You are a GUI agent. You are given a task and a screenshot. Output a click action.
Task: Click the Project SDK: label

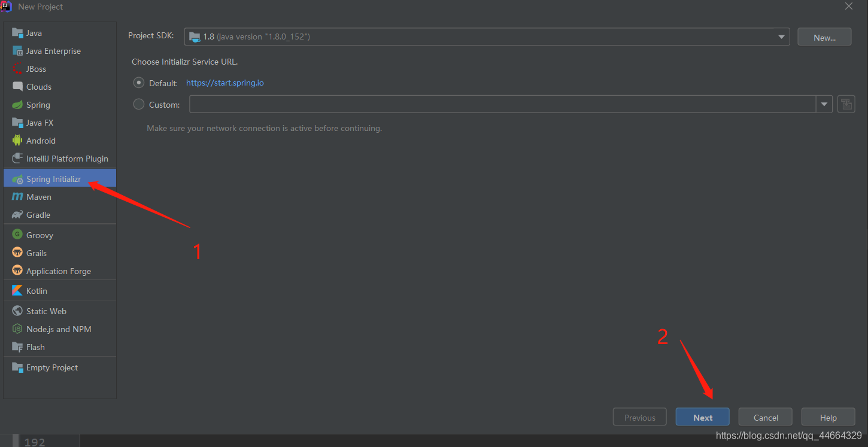[x=151, y=36]
